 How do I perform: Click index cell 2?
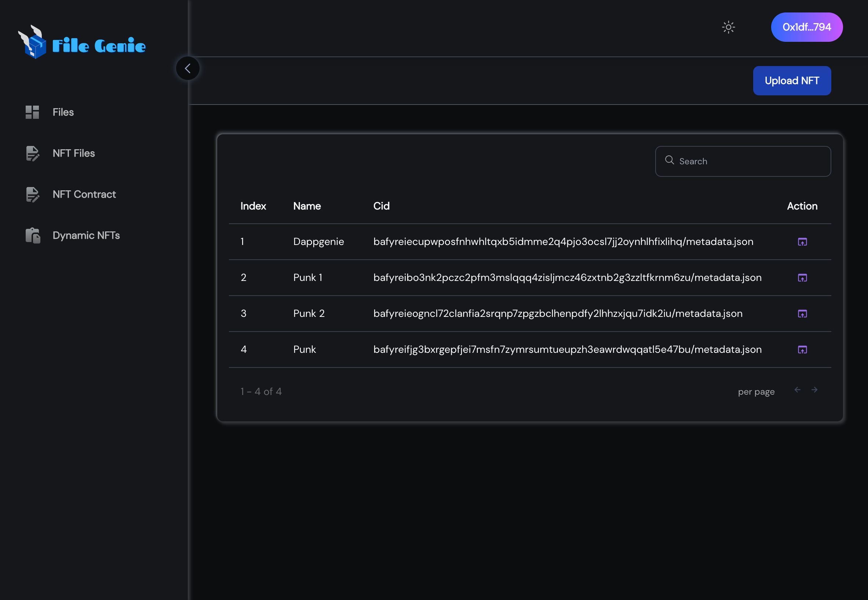[x=243, y=277]
